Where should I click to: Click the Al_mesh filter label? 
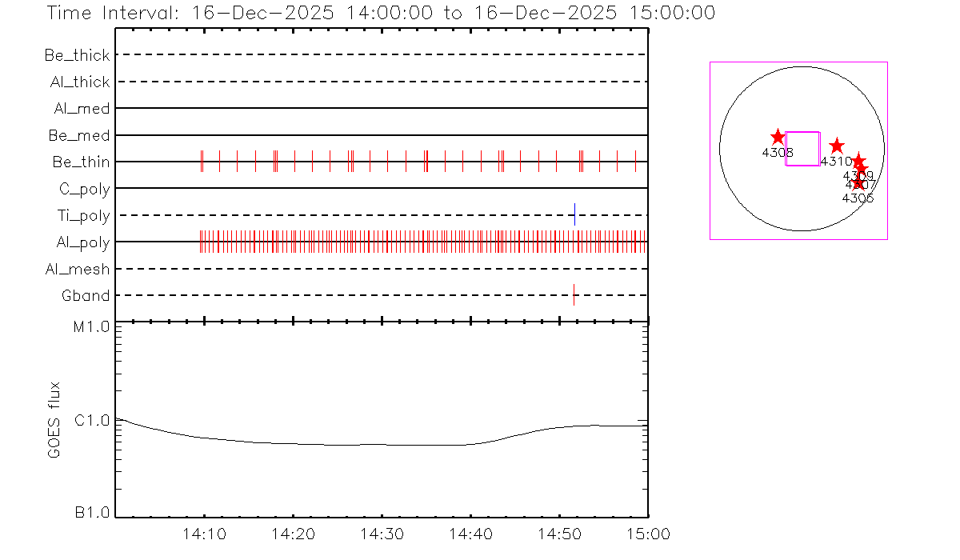point(78,270)
